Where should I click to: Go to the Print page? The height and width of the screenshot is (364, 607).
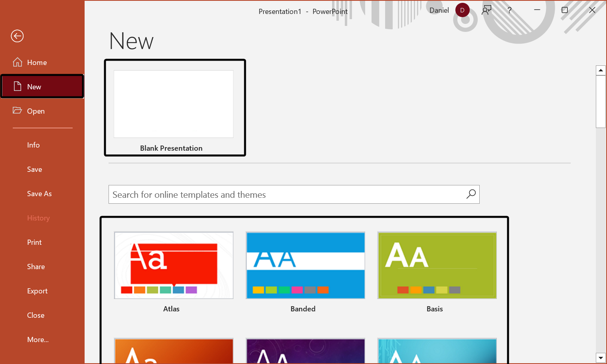coord(34,242)
